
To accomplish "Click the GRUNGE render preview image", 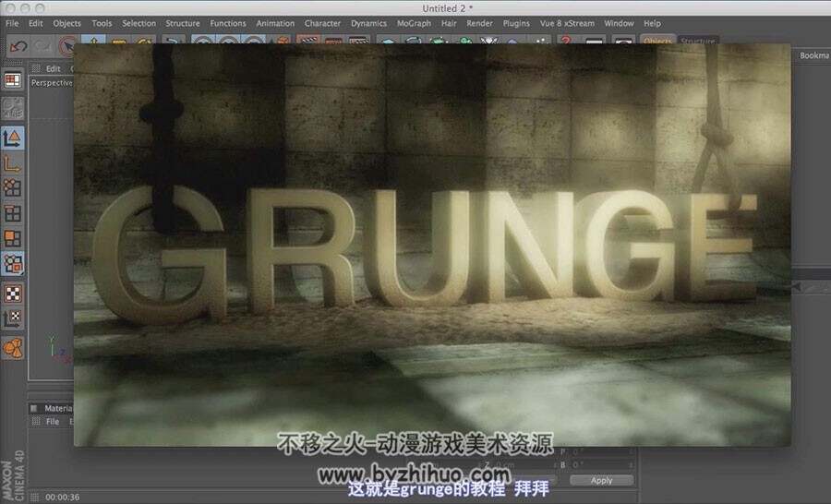I will [432, 245].
